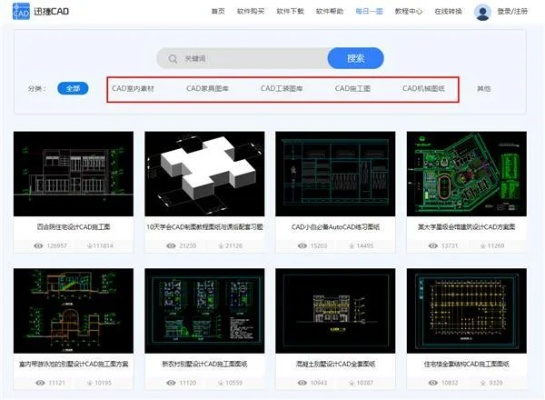Click the eye icon under CAD小白必备 practice card
Viewport: 545px width, 400px height.
click(x=302, y=246)
